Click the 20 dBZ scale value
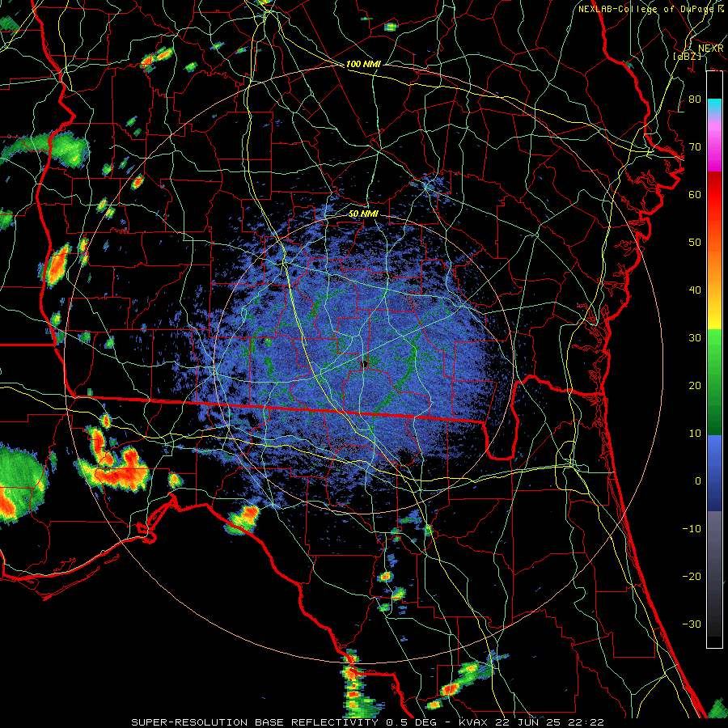728x728 pixels. pyautogui.click(x=695, y=385)
